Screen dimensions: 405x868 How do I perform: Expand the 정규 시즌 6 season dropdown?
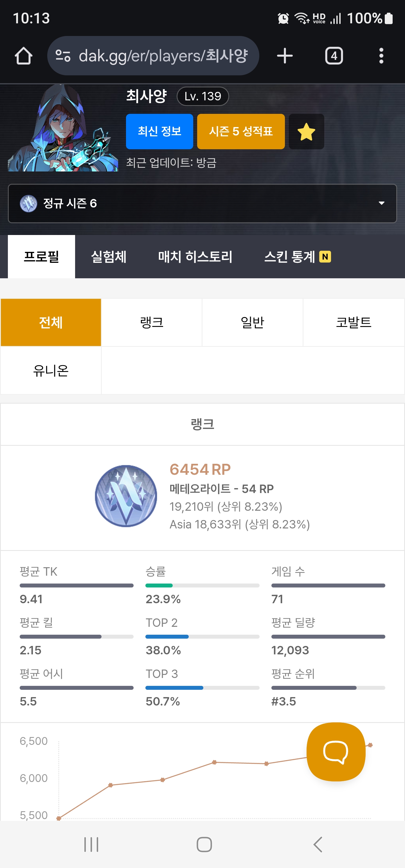(202, 203)
